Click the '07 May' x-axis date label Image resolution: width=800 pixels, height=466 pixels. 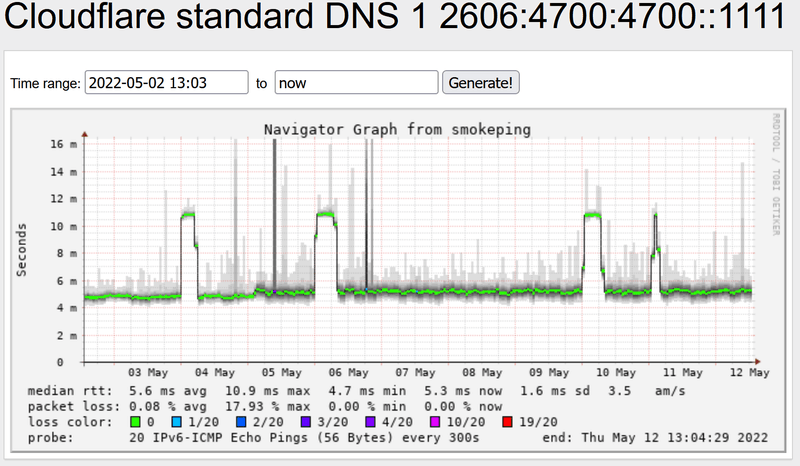(x=415, y=373)
